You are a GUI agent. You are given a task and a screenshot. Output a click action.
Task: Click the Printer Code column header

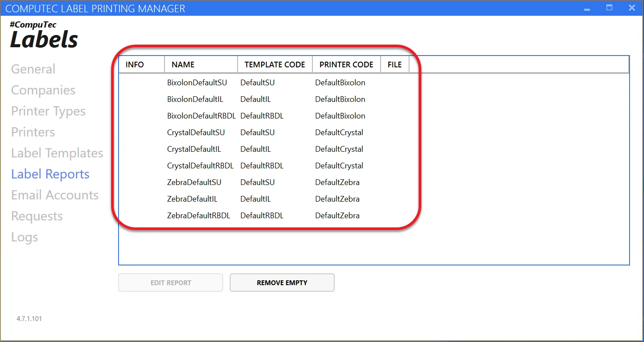coord(346,64)
